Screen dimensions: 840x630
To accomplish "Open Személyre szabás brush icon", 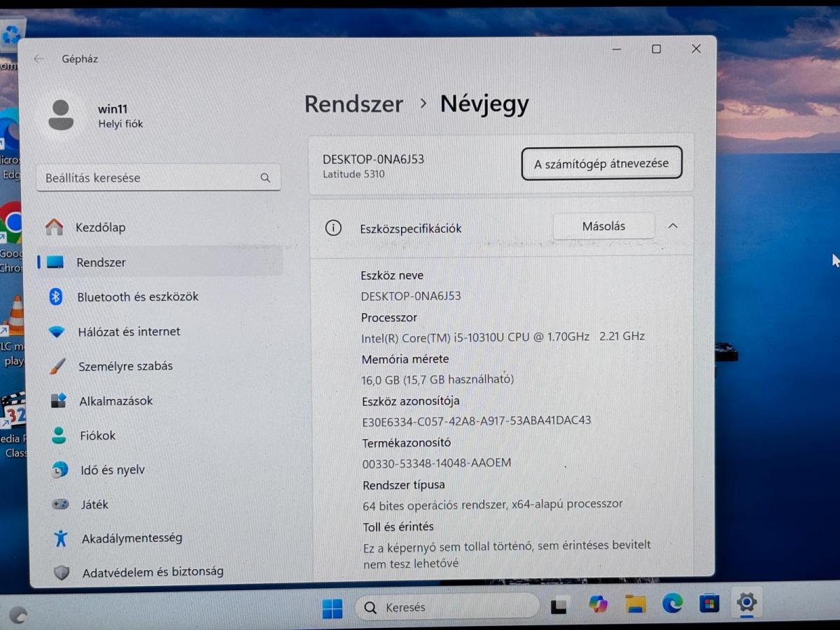I will click(x=58, y=366).
